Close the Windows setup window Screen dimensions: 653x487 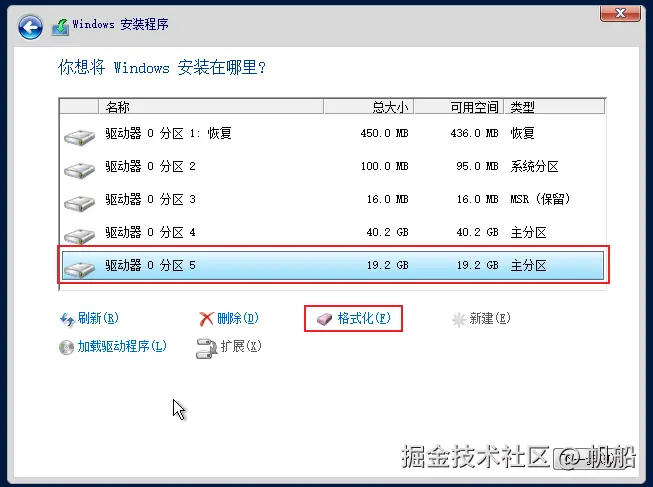click(x=620, y=13)
